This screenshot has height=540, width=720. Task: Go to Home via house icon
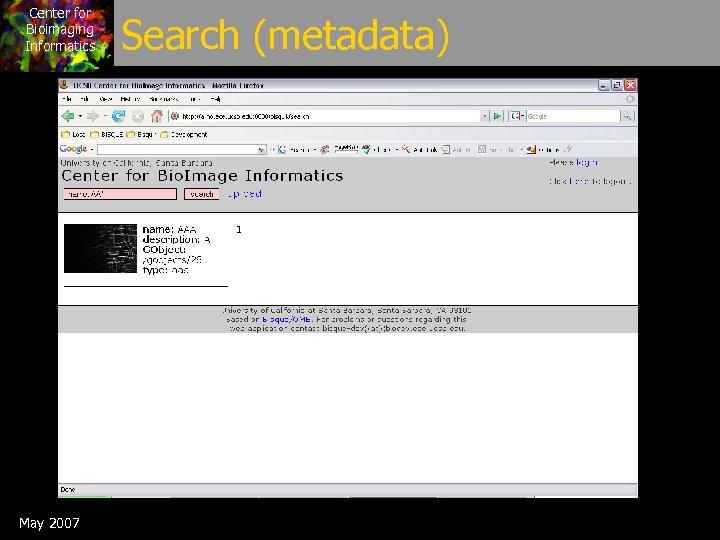(x=157, y=116)
